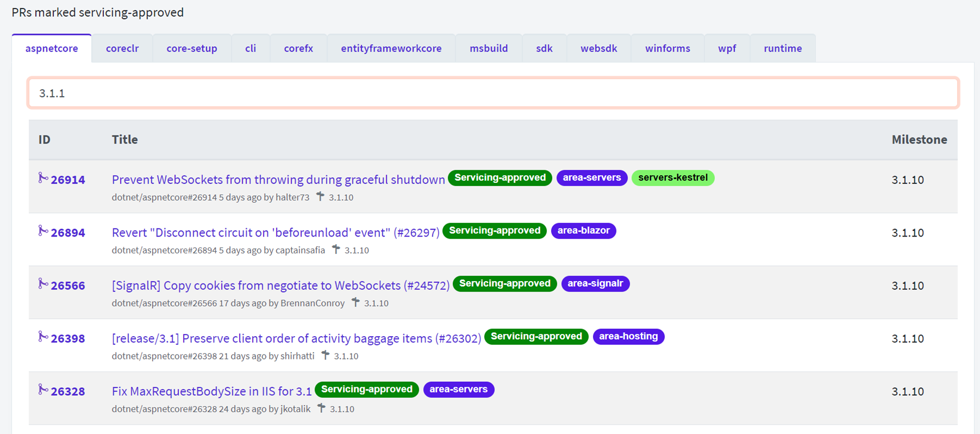Click milestone icon in the halter73 row
The image size is (980, 434).
pyautogui.click(x=320, y=196)
